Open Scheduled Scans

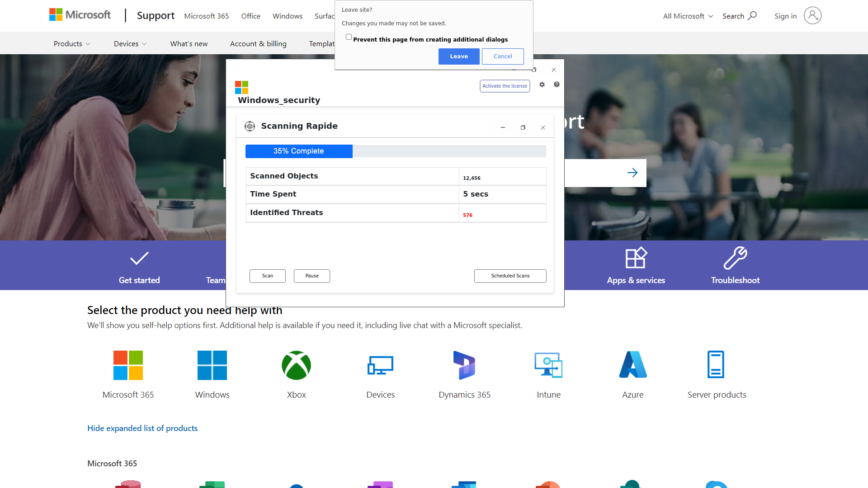510,276
